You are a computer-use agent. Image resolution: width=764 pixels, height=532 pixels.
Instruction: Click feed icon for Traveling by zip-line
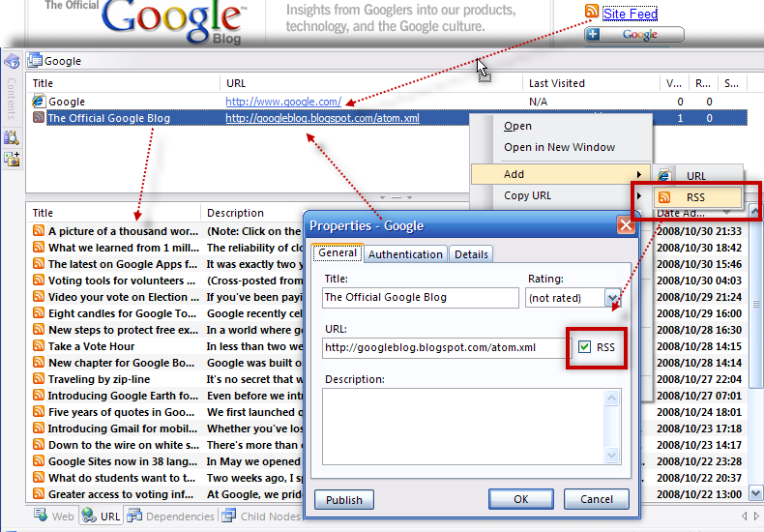[39, 378]
